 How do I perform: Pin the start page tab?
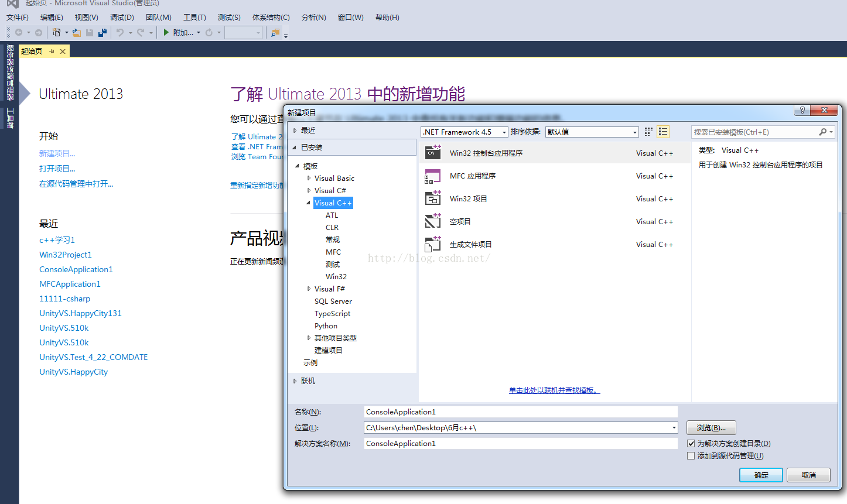click(x=52, y=52)
